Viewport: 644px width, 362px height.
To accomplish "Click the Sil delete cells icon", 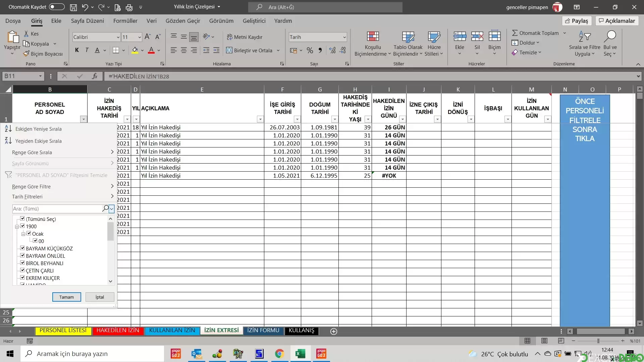I will point(477,36).
